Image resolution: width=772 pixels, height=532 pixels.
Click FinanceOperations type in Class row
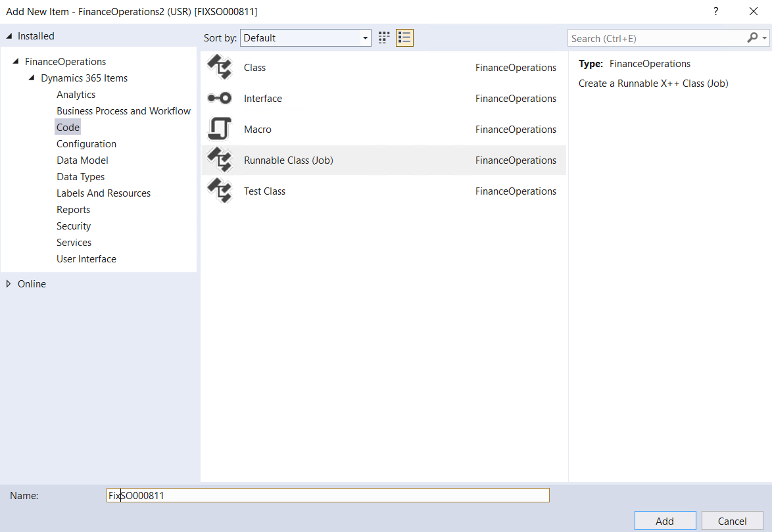pyautogui.click(x=516, y=68)
